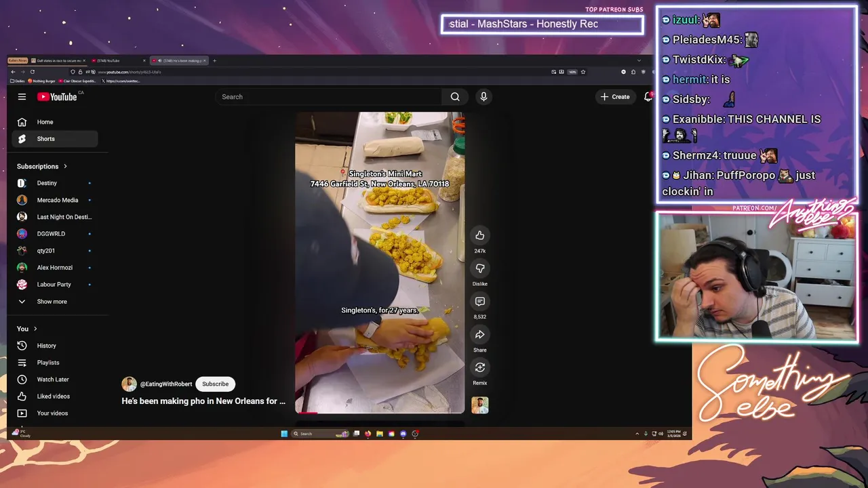
Task: Open Liked videos list
Action: [x=55, y=396]
